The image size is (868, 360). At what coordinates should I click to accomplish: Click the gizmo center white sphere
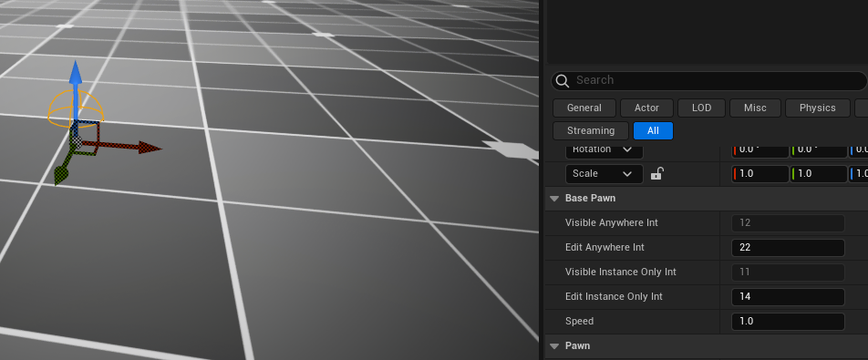(77, 143)
